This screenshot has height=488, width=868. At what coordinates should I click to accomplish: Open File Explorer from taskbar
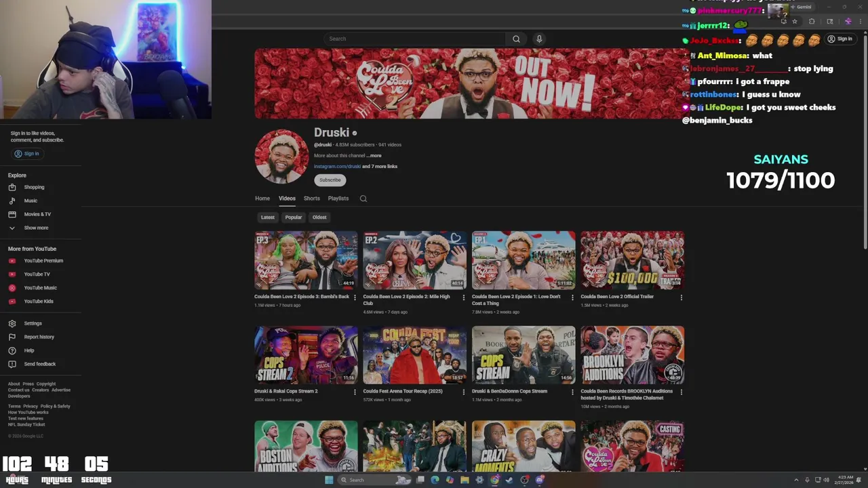[465, 480]
